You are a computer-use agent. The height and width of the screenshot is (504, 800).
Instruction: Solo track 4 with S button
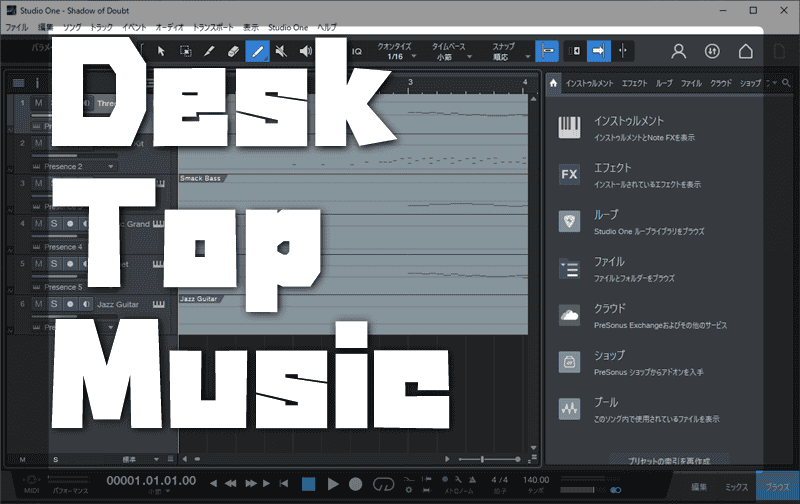54,224
